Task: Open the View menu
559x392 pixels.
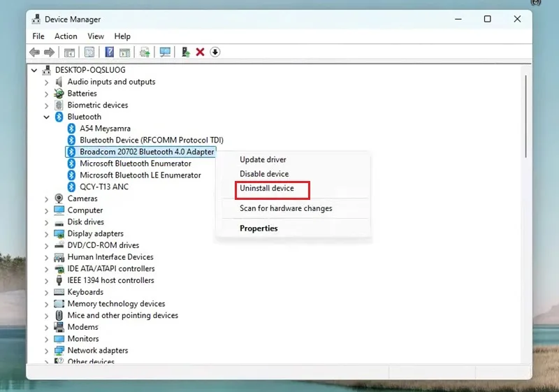Action: tap(96, 36)
